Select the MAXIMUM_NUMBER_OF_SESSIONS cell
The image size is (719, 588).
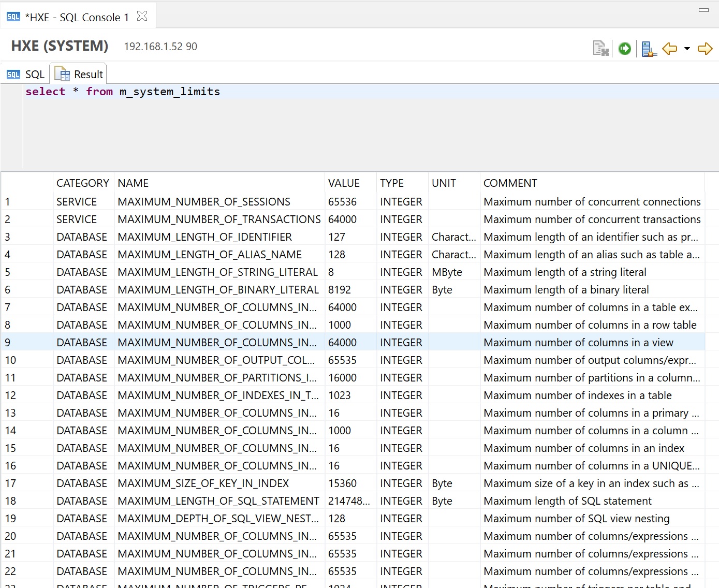click(x=204, y=202)
